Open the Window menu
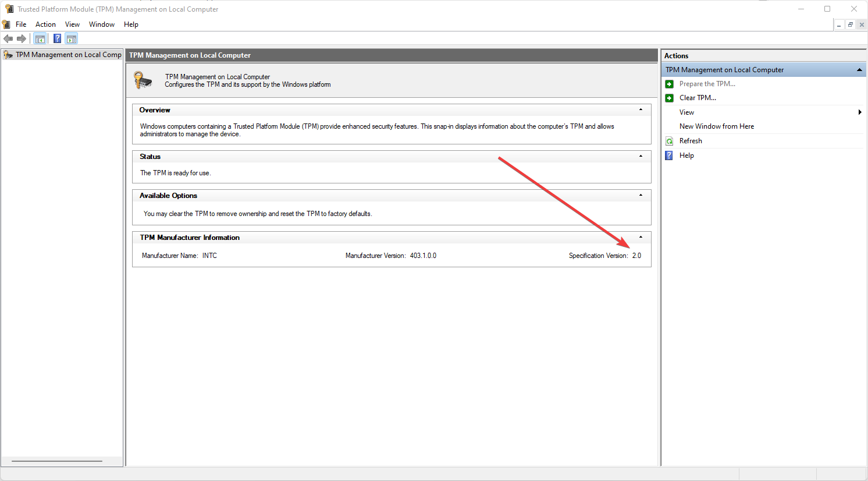868x481 pixels. tap(102, 24)
